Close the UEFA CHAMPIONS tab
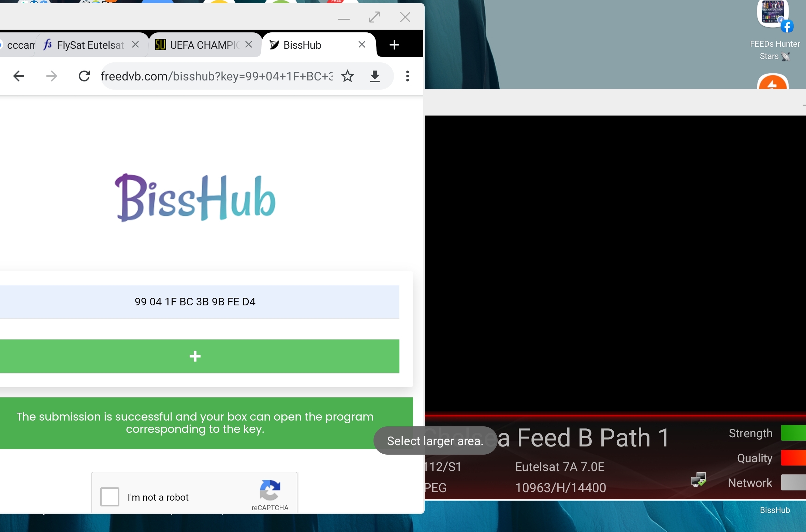 (x=249, y=45)
